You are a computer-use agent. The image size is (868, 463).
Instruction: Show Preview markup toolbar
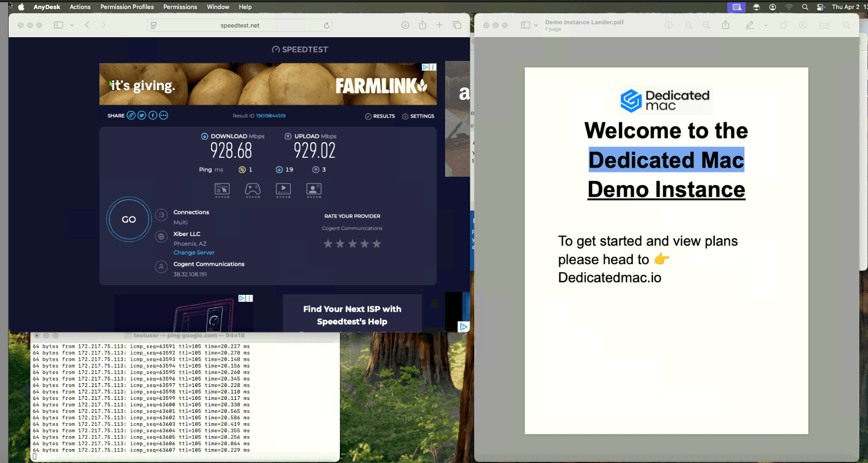pyautogui.click(x=803, y=25)
